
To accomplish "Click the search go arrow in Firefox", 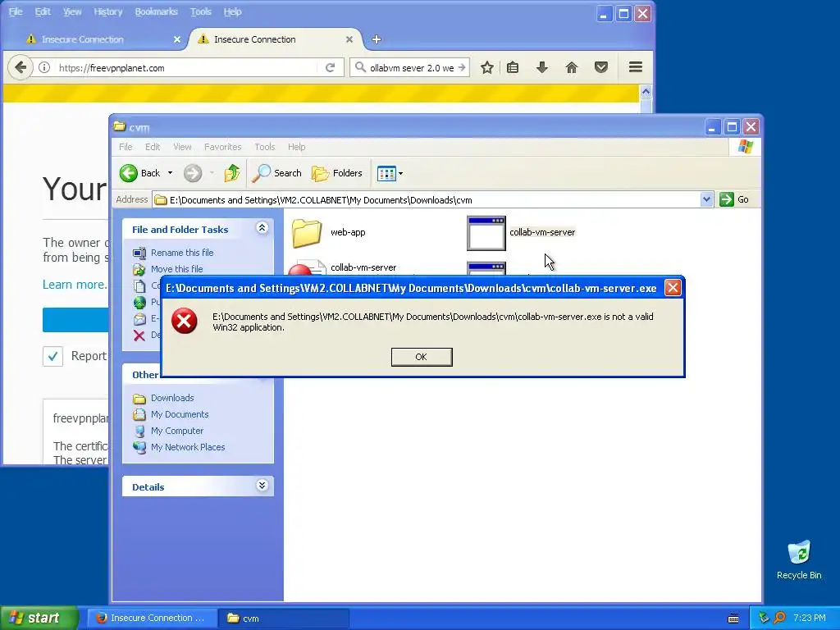I will [x=462, y=67].
